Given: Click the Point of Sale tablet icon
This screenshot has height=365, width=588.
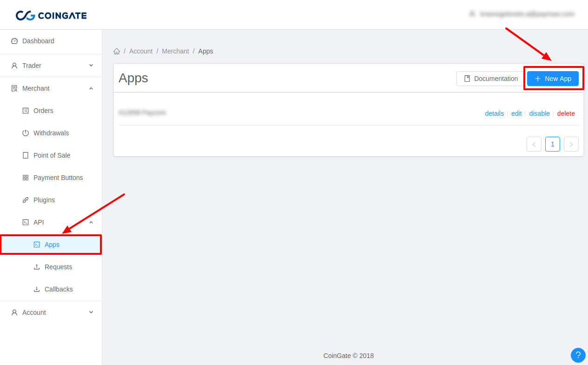Looking at the screenshot, I should point(26,155).
